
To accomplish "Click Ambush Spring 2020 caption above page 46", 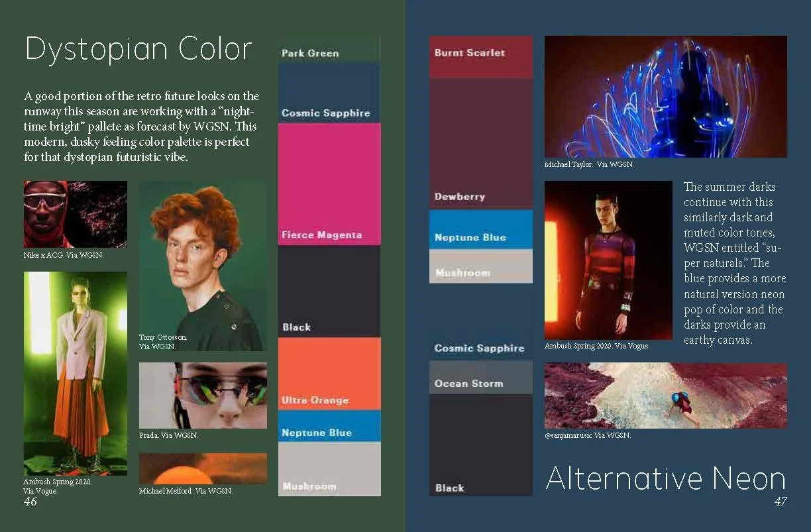I will coord(57,486).
